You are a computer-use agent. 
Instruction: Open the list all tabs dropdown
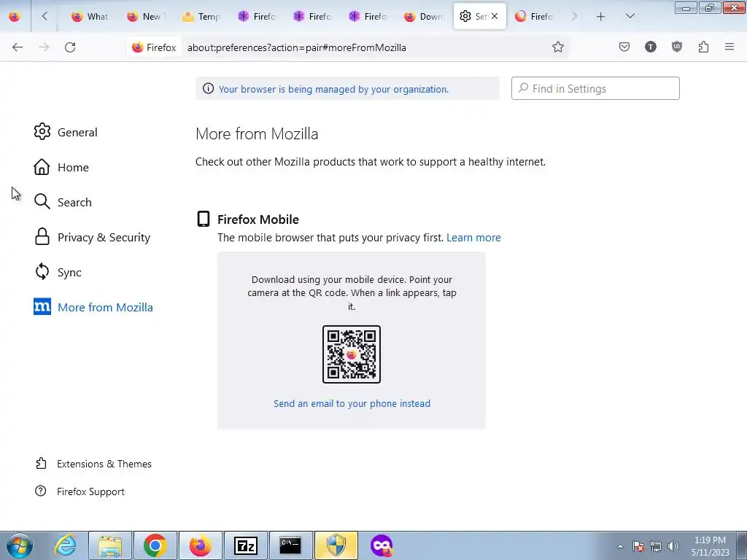[x=630, y=16]
